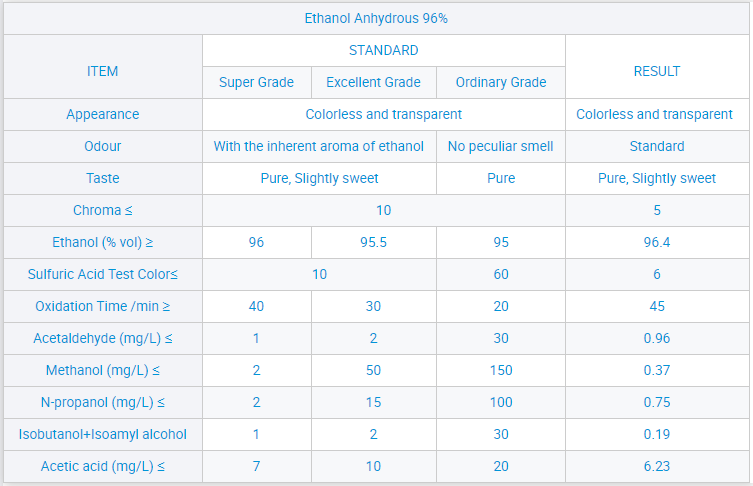
Task: Select the Acetaldehyde result value 0.96
Action: click(656, 338)
